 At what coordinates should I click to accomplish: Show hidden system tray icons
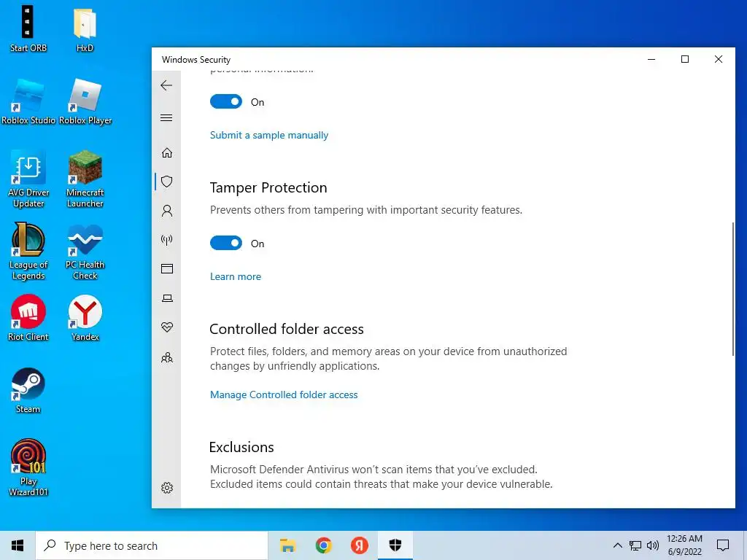coord(617,545)
